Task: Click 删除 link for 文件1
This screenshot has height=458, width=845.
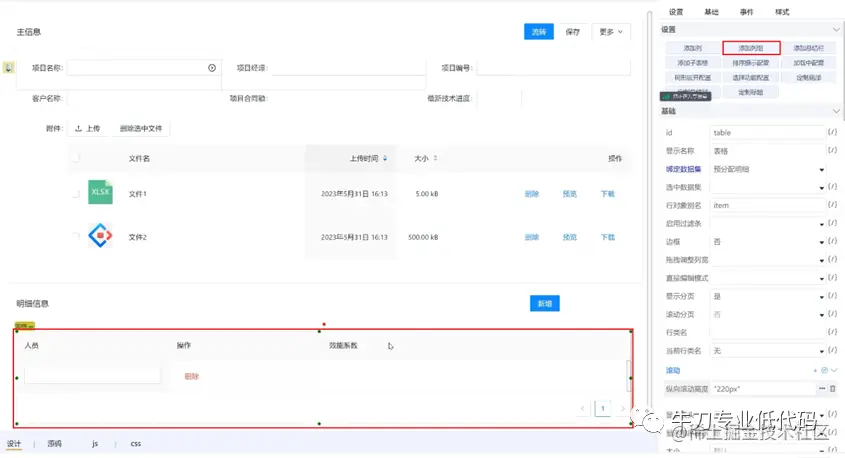Action: click(532, 194)
